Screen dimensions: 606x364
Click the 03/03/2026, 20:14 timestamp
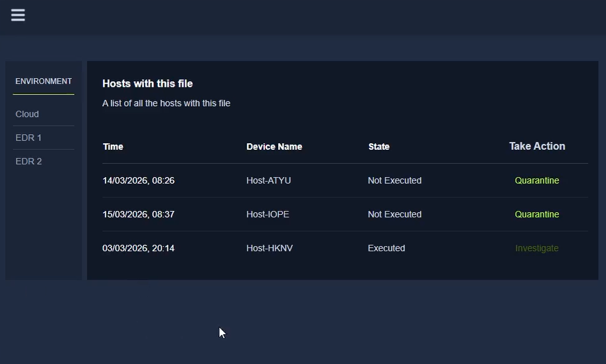pyautogui.click(x=138, y=248)
